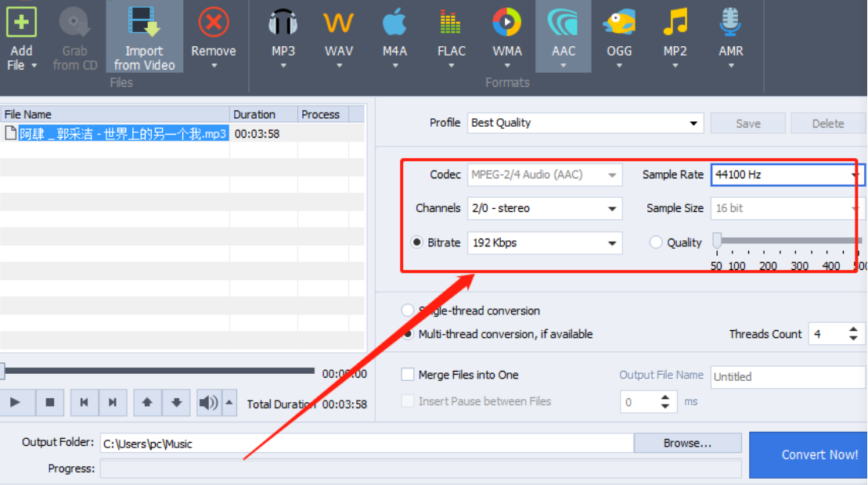Open the WAV presets dropdown arrow
This screenshot has height=485, width=868.
coord(340,66)
